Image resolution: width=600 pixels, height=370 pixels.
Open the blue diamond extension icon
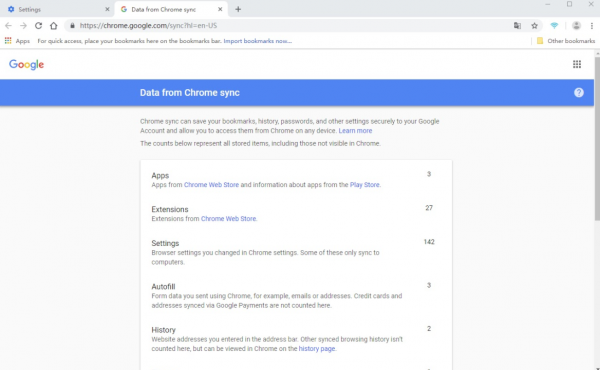(554, 26)
